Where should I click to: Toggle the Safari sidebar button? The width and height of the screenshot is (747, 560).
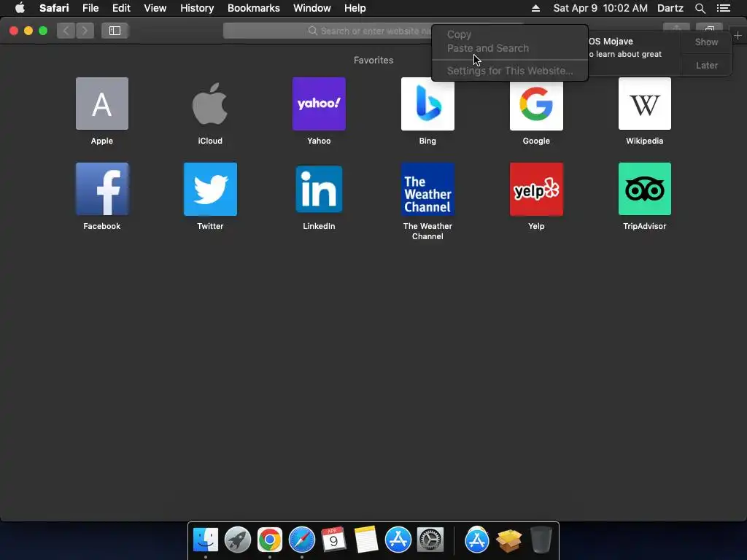(x=115, y=31)
